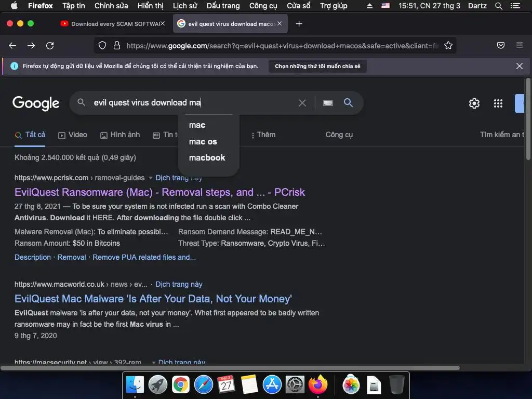Open 'EvilQuest Ransomware (Mac) - Removal steps' result
This screenshot has height=399, width=532.
click(x=159, y=192)
